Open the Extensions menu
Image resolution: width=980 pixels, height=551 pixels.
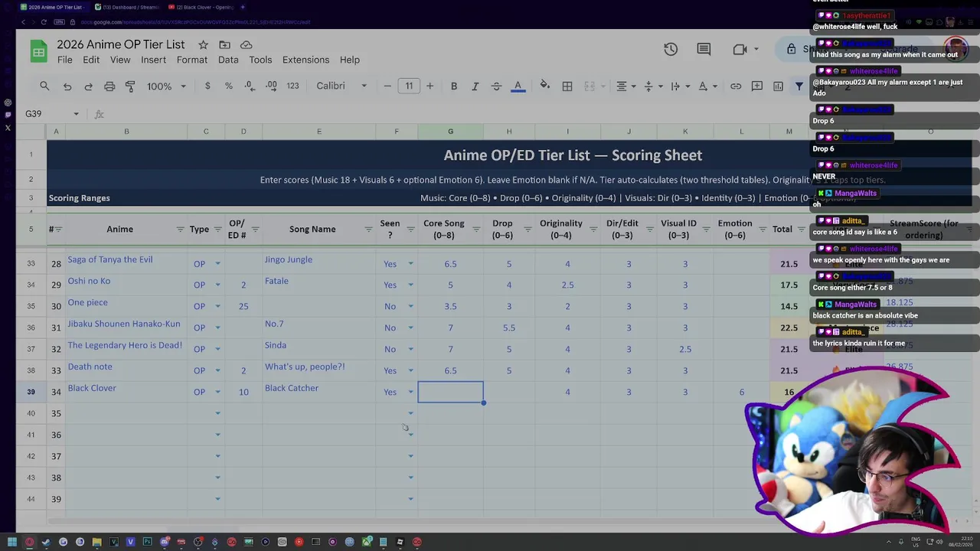click(x=305, y=60)
